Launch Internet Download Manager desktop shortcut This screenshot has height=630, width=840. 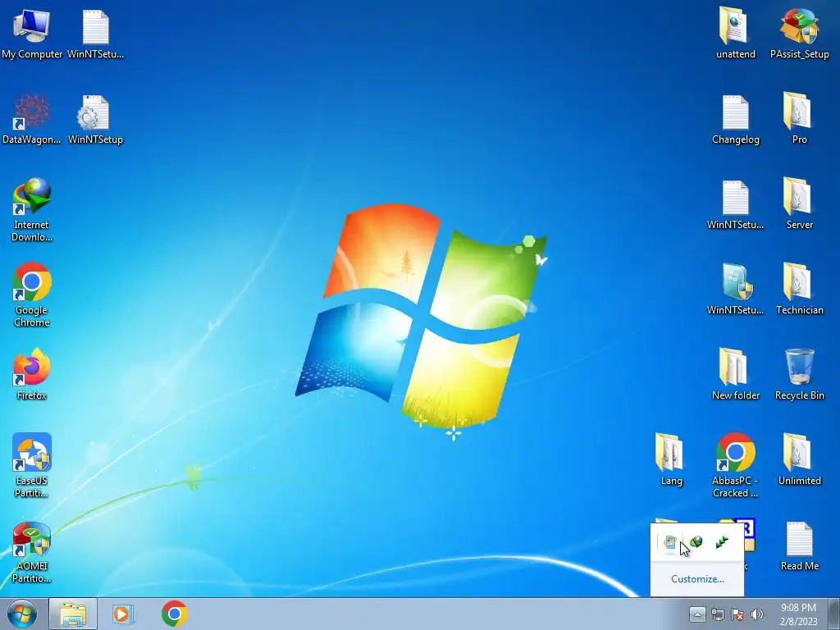32,209
